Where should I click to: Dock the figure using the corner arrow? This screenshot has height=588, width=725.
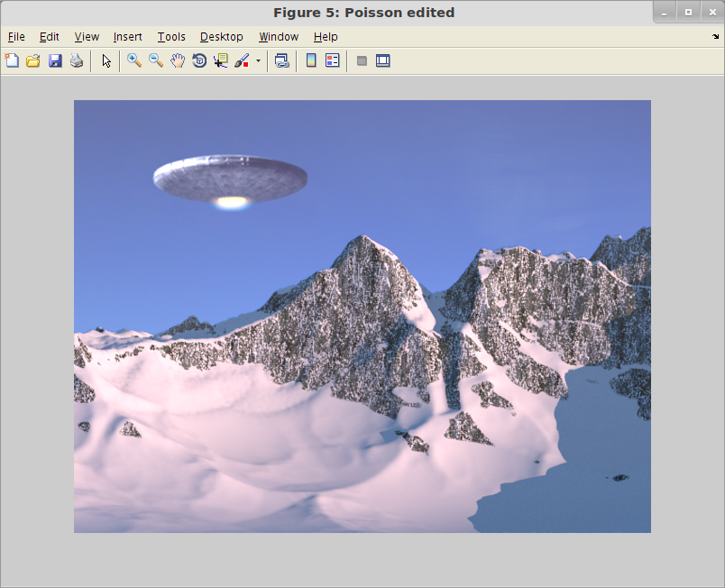pyautogui.click(x=716, y=36)
